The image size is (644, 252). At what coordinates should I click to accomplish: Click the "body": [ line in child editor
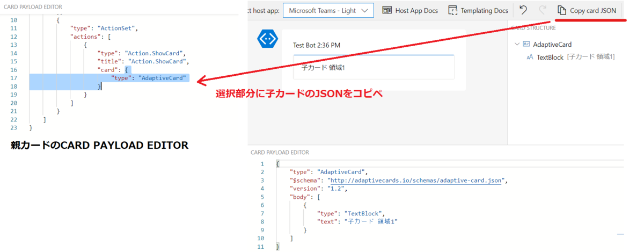tap(304, 197)
